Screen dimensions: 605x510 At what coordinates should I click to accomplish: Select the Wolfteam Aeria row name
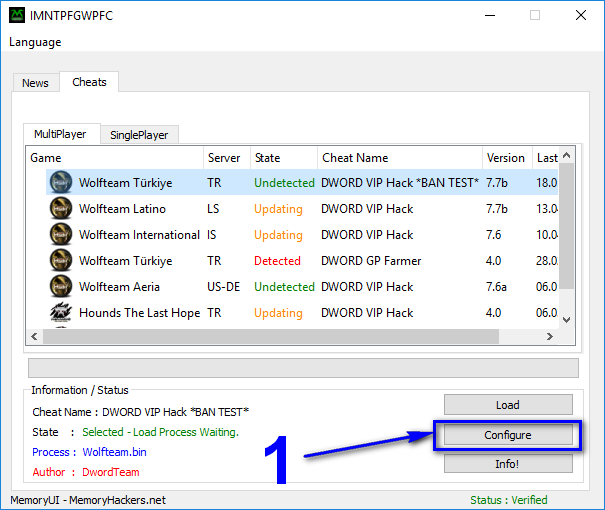click(119, 287)
